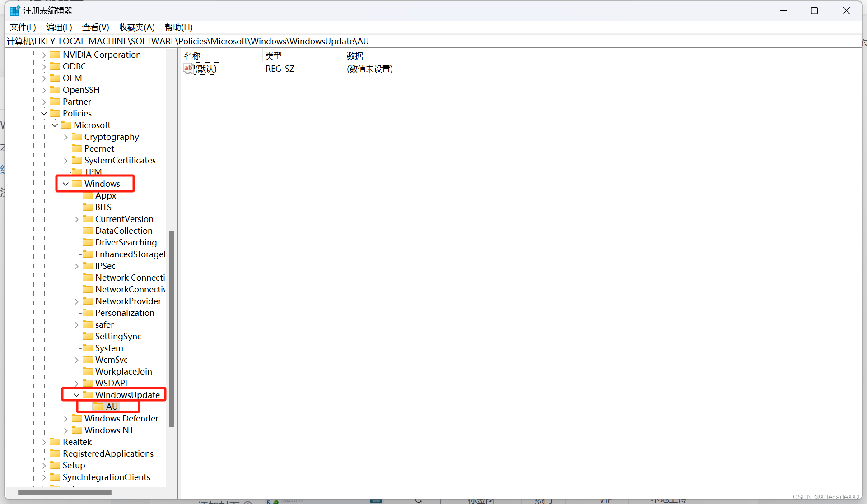Open the 收藏夹(A) menu
Screen dimensions: 867x504
pyautogui.click(x=137, y=27)
